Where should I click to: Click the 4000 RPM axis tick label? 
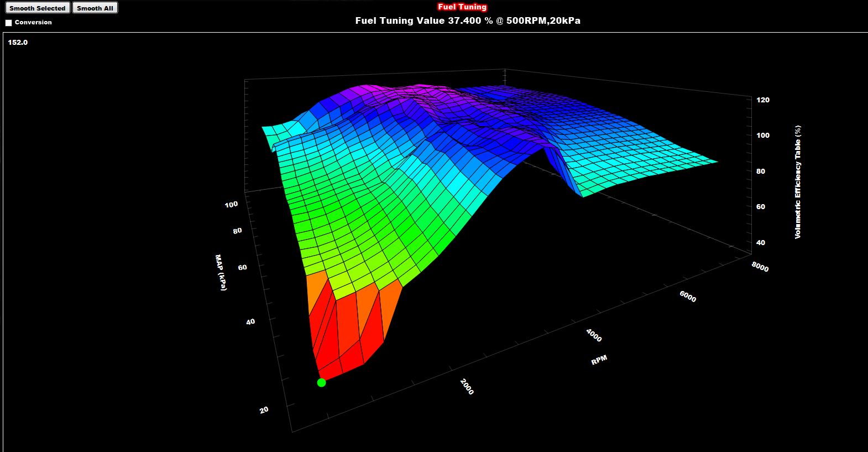594,335
